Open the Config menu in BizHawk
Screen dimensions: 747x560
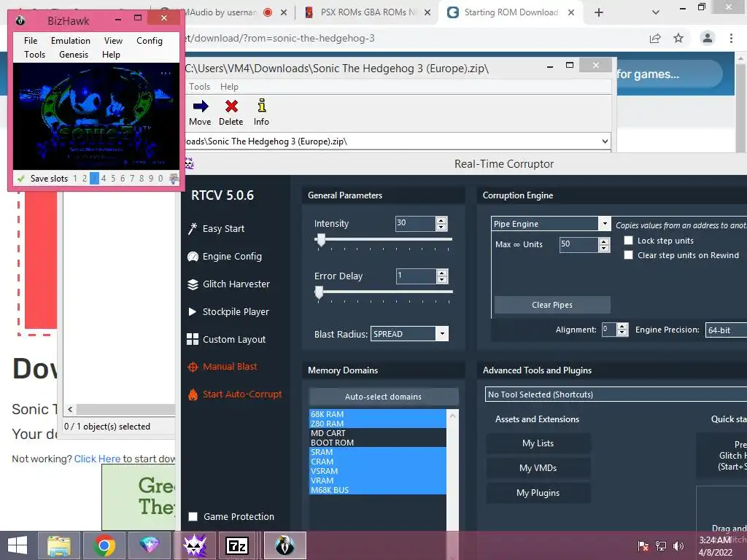149,41
